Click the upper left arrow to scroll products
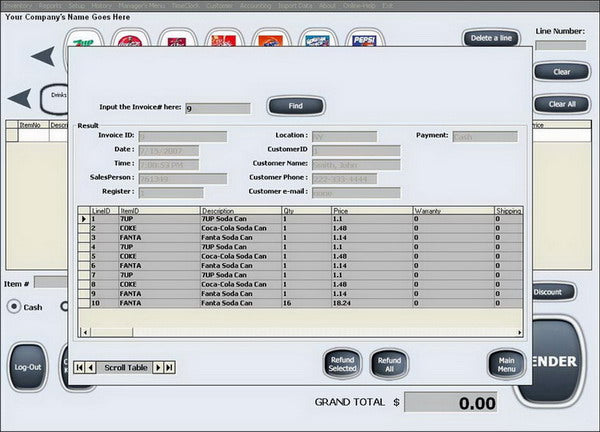The width and height of the screenshot is (600, 432). point(43,56)
